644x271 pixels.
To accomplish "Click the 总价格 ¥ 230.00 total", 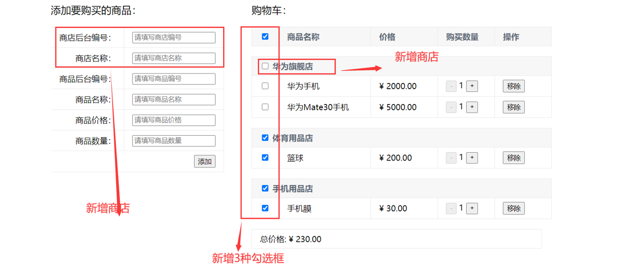I will (291, 239).
